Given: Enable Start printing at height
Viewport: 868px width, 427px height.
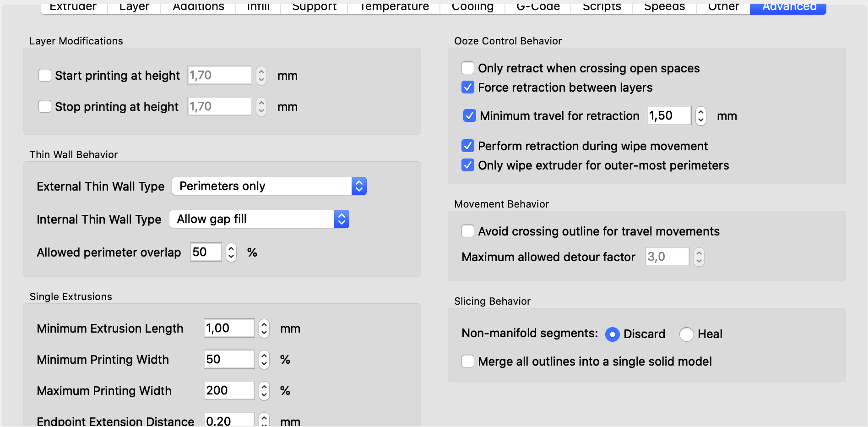Looking at the screenshot, I should [x=45, y=75].
